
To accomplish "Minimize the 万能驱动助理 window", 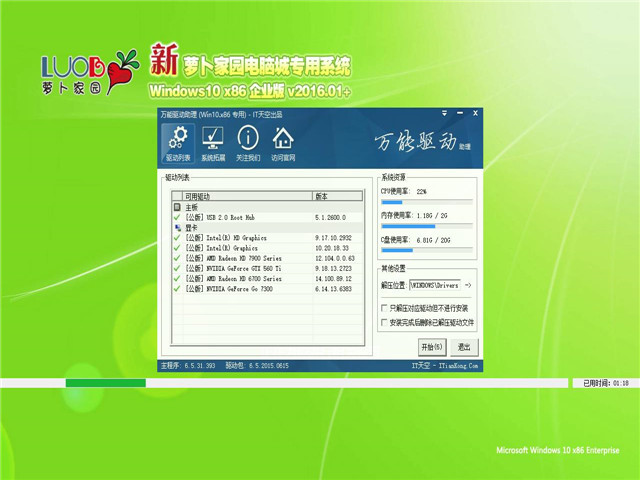I will point(460,113).
